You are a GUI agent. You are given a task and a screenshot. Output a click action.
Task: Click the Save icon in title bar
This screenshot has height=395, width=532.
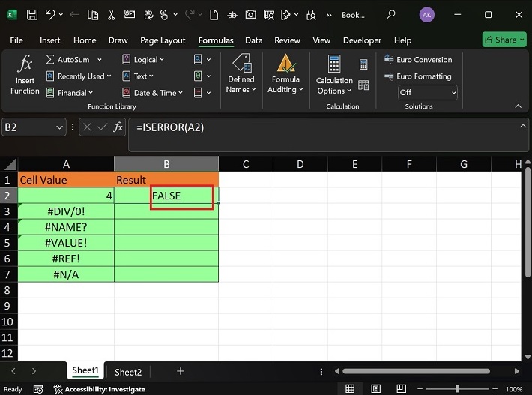coord(32,14)
